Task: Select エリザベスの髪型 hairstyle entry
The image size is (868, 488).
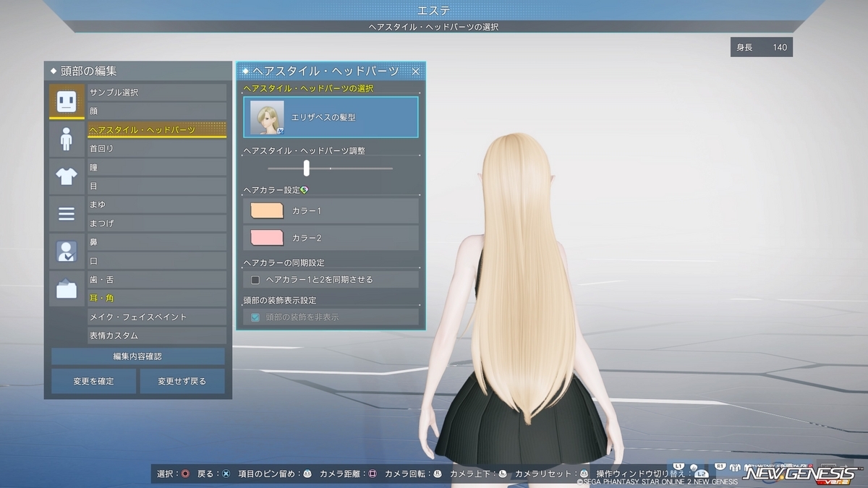Action: [x=331, y=117]
